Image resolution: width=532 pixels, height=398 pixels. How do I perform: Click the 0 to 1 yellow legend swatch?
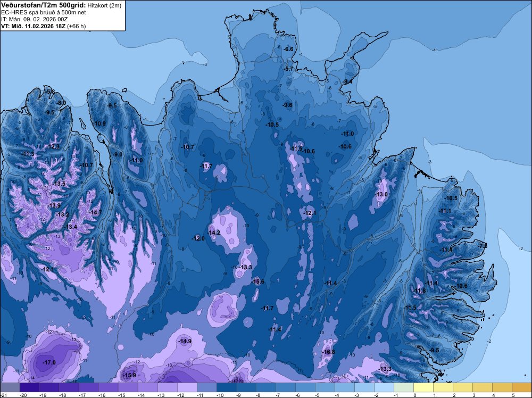pos(423,387)
